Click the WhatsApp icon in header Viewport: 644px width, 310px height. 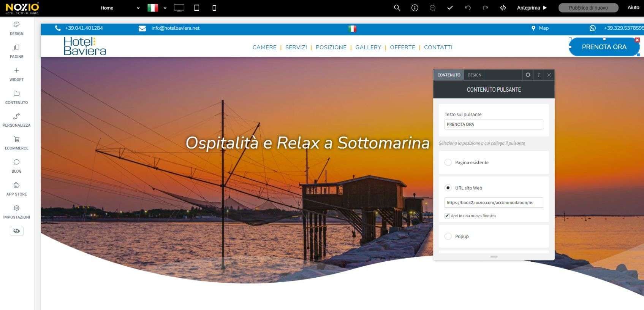[x=592, y=28]
